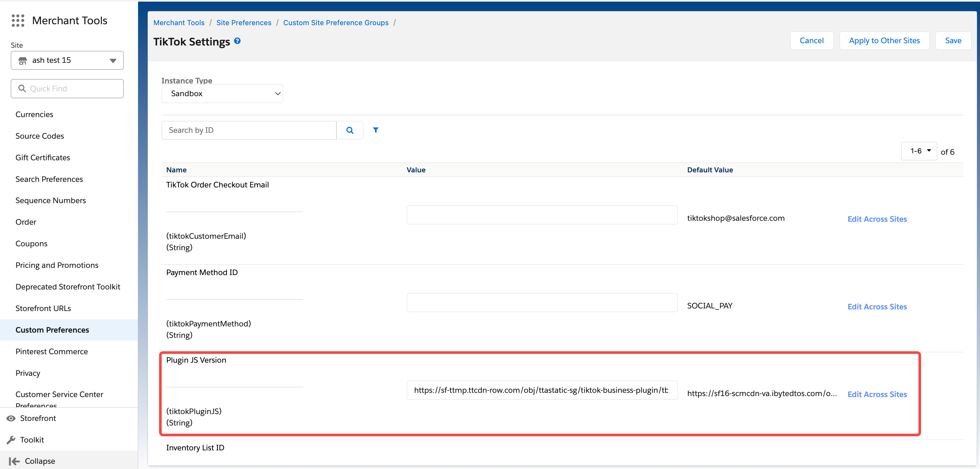
Task: Click the Collapse sidebar arrow icon
Action: (14, 461)
